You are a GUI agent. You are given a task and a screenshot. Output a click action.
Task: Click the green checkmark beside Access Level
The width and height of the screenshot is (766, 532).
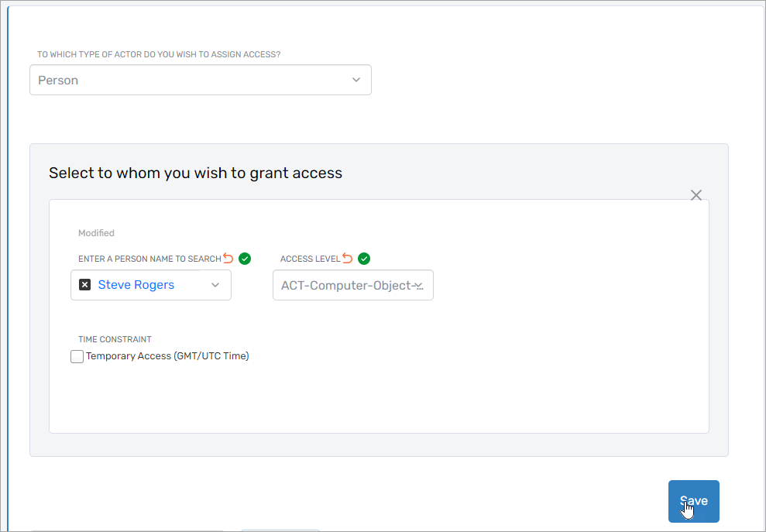[x=364, y=259]
